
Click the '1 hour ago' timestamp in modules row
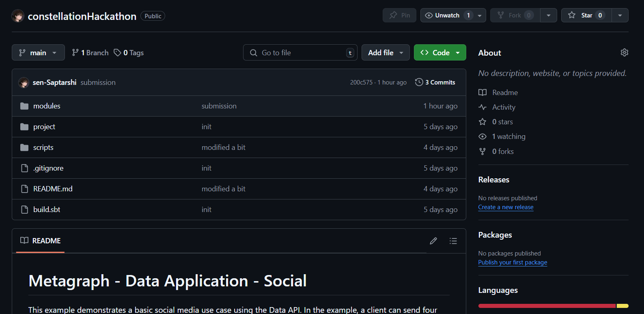click(440, 106)
